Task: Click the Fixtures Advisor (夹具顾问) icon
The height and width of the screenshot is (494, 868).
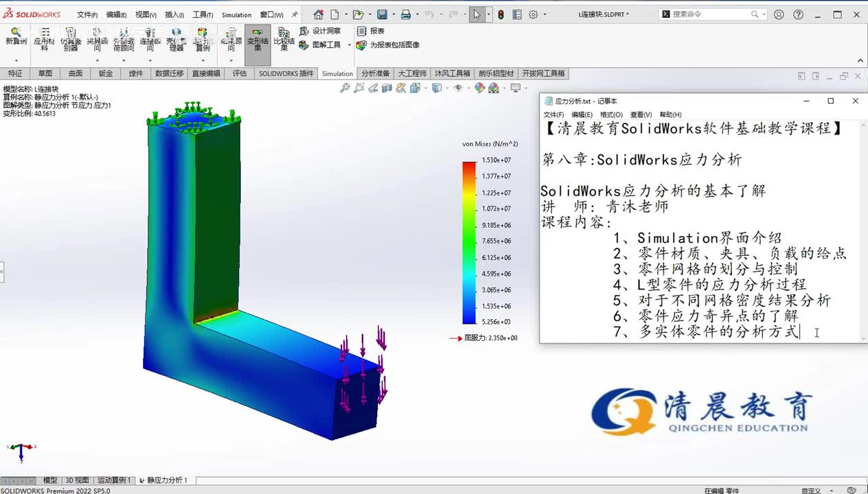Action: [x=97, y=40]
